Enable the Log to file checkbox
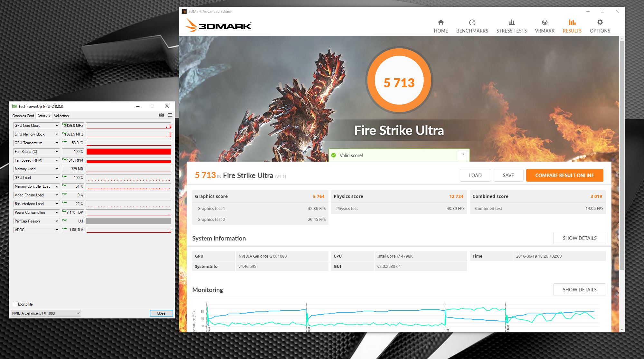 [x=15, y=304]
